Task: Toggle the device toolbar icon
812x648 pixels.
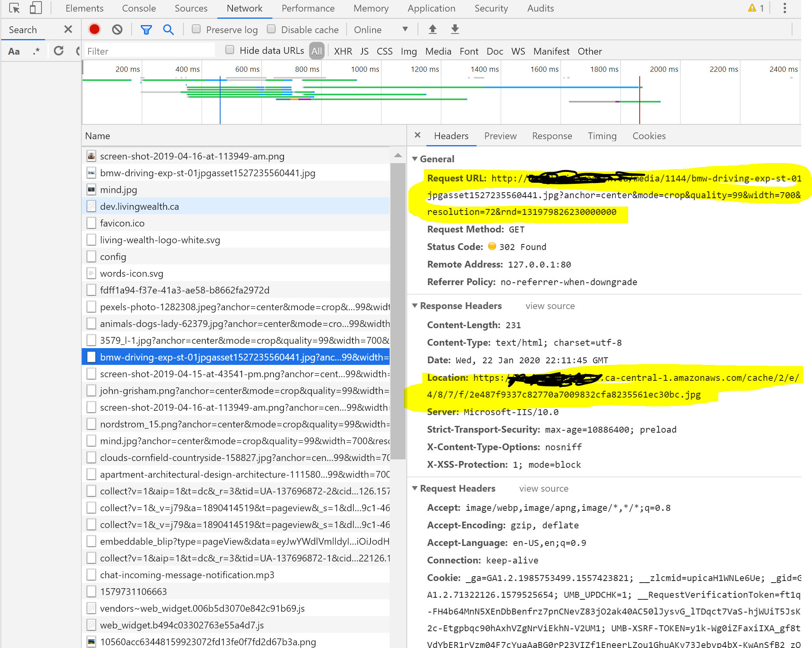Action: [x=35, y=8]
